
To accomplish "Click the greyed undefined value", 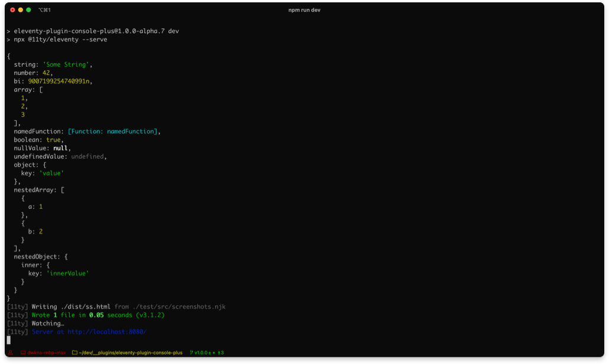I will [x=87, y=156].
